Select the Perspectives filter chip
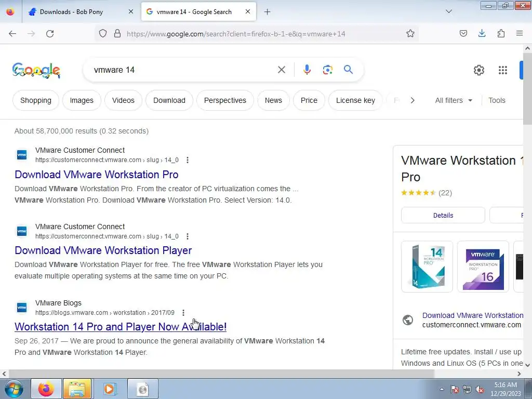The height and width of the screenshot is (399, 532). point(225,100)
